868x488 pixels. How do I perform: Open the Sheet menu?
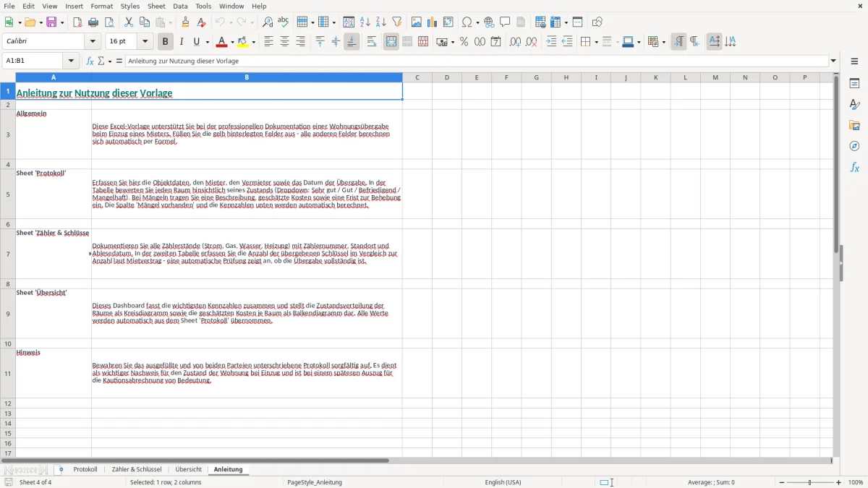pyautogui.click(x=156, y=6)
